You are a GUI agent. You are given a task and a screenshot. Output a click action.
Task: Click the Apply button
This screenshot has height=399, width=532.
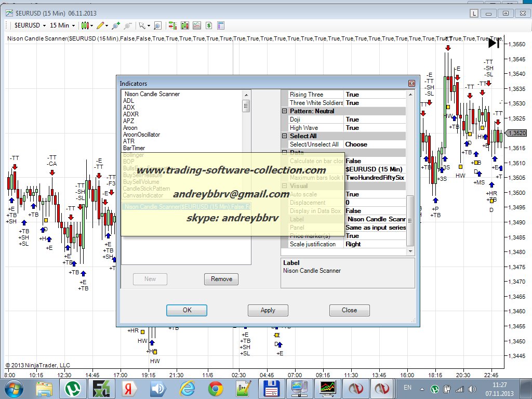[268, 310]
